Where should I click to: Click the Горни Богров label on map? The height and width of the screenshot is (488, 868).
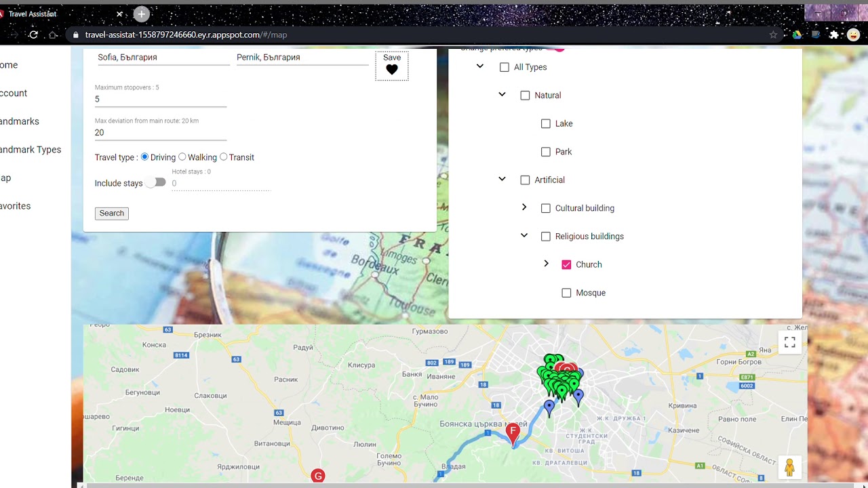coord(739,362)
